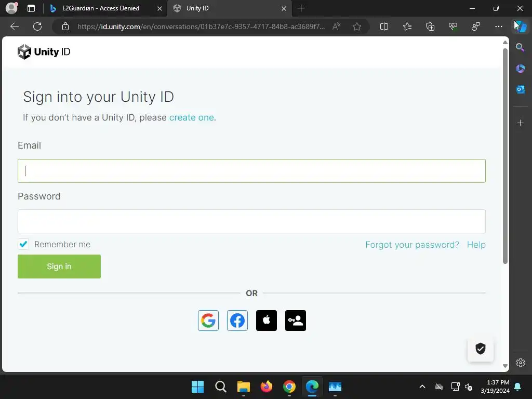Add this page to favorites
This screenshot has width=532, height=399.
(x=356, y=26)
